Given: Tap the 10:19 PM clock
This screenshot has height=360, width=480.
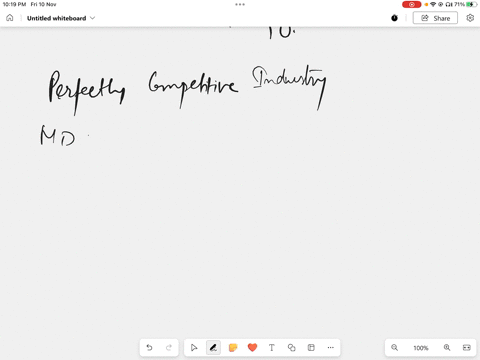Looking at the screenshot, I should click(14, 4).
